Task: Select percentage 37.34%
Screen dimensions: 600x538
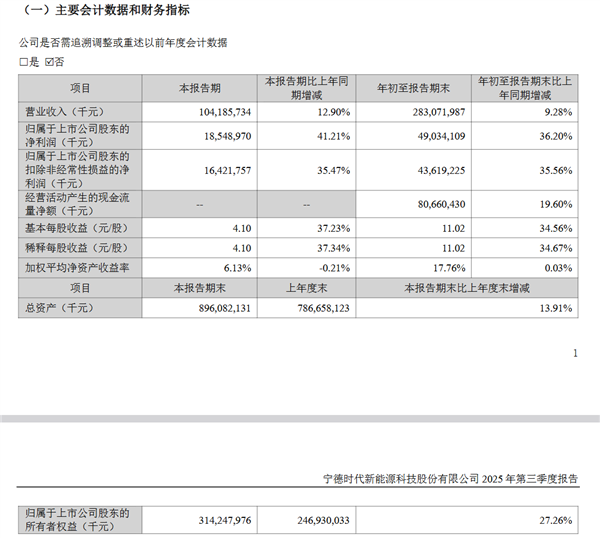Action: point(333,248)
